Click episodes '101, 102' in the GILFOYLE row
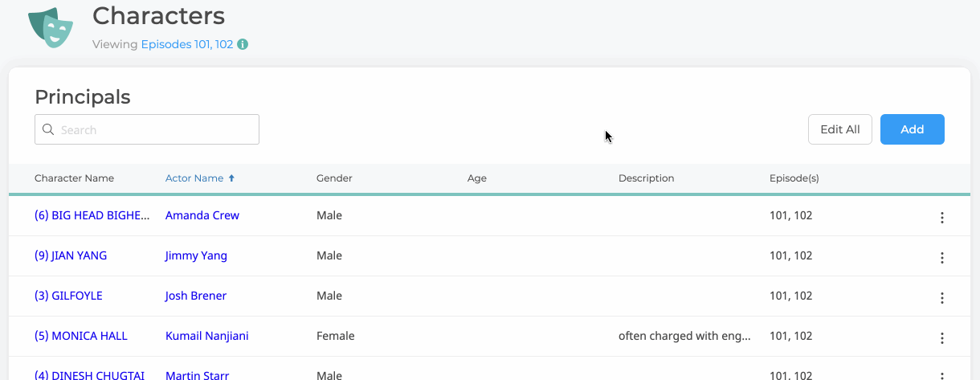Image resolution: width=980 pixels, height=380 pixels. [x=791, y=296]
